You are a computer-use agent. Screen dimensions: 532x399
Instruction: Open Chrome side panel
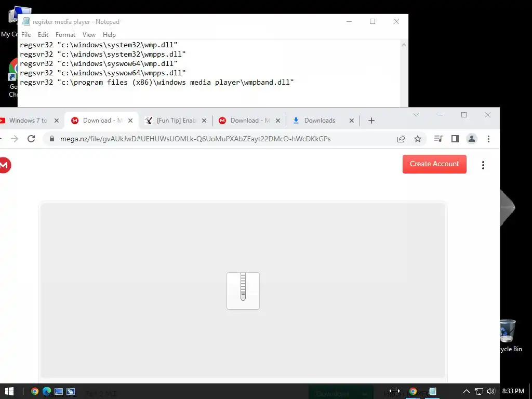[455, 139]
